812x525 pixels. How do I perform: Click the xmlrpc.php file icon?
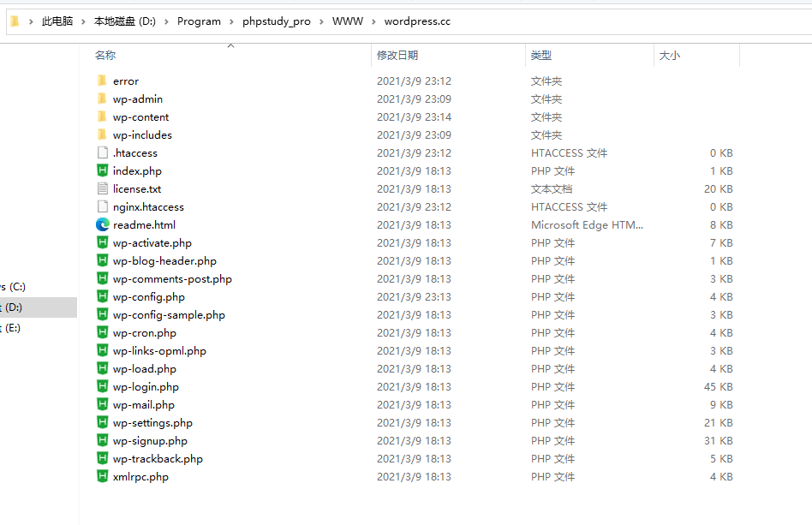click(103, 476)
